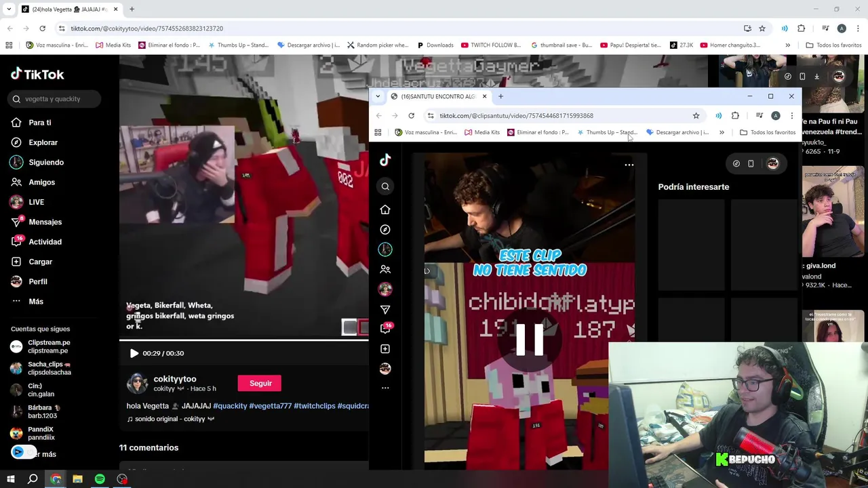Open Random picker whe... bookmark
Screen dimensions: 868x488
(x=378, y=45)
